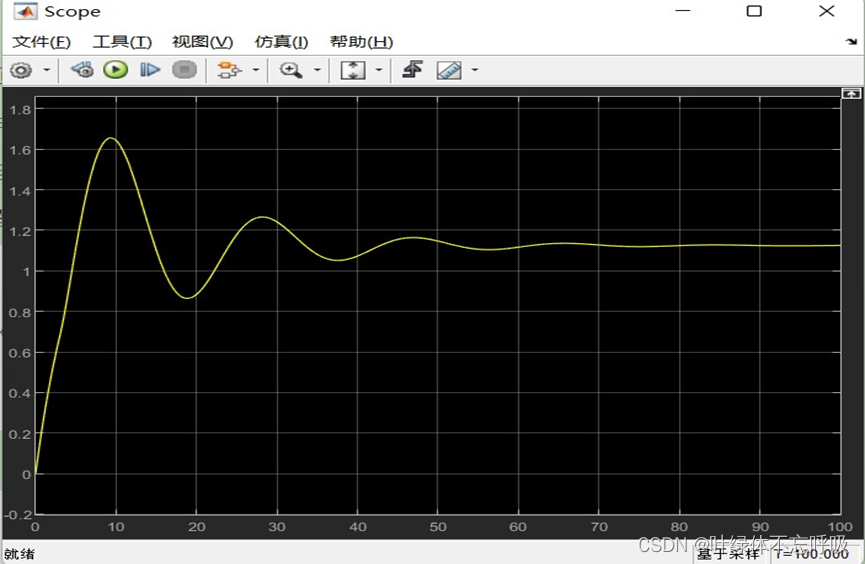
Task: Click x-axis label 100
Action: click(840, 526)
